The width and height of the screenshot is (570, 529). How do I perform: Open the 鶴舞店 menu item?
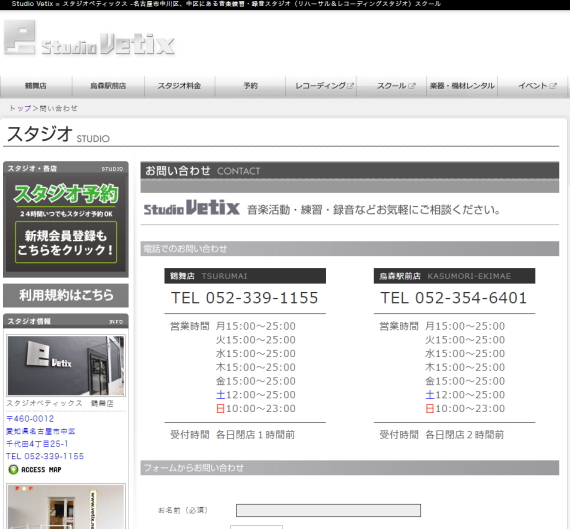coord(36,86)
